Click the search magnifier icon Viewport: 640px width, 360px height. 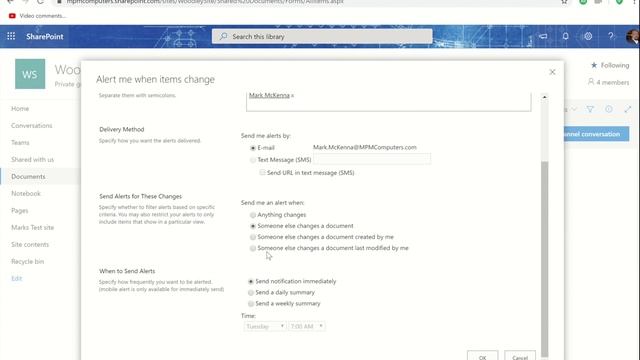click(x=223, y=36)
